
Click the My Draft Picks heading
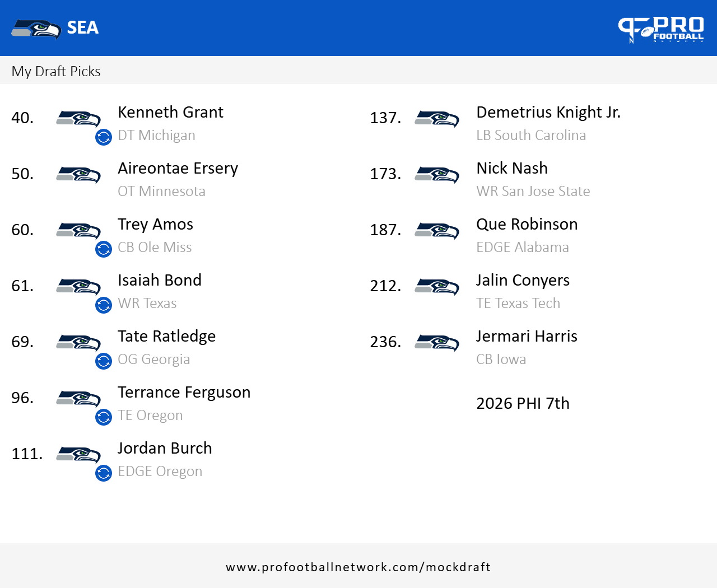point(56,71)
